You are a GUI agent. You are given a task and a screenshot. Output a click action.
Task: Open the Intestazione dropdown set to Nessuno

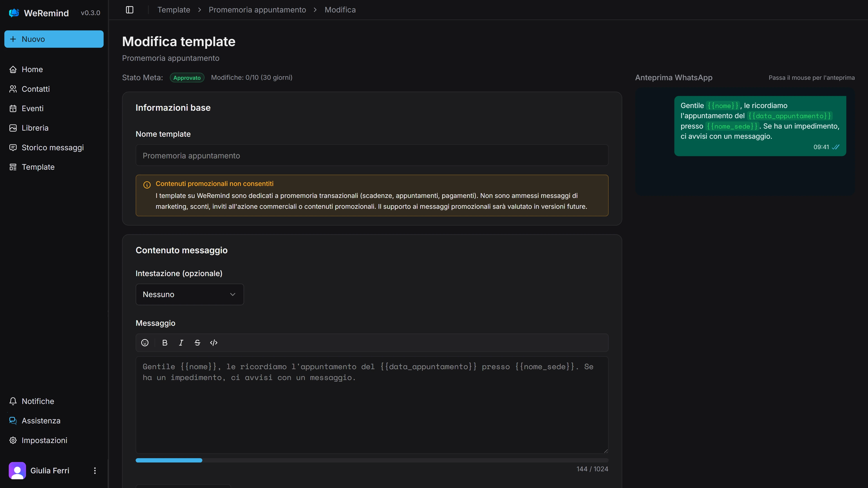[190, 294]
